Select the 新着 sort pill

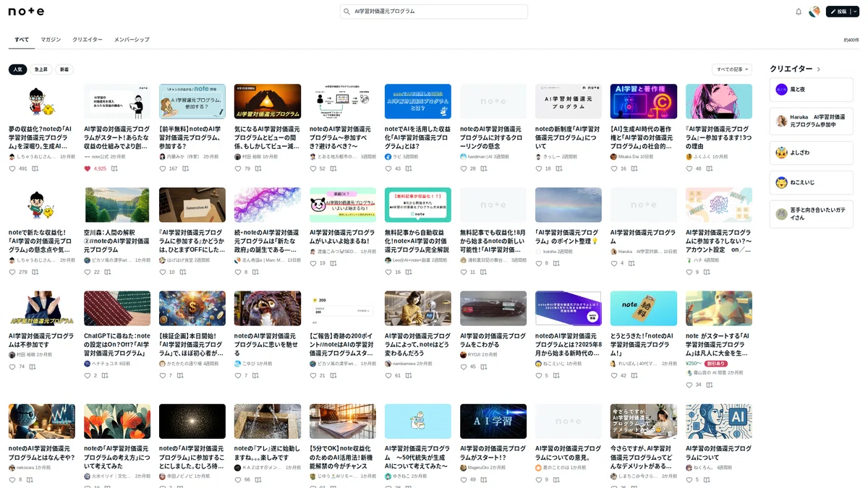coord(64,69)
